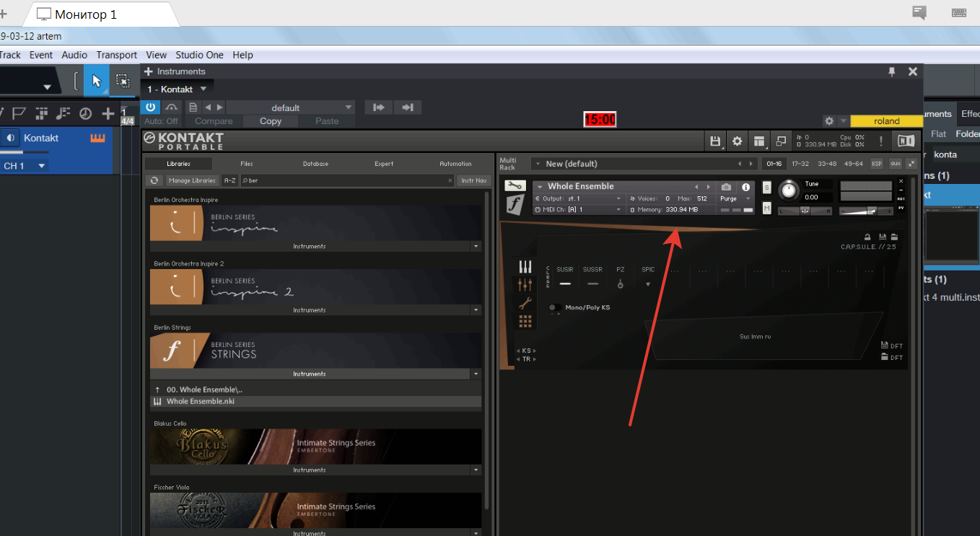This screenshot has width=980, height=536.
Task: Click the orange keyboard icon on Kontakt track
Action: tap(97, 138)
